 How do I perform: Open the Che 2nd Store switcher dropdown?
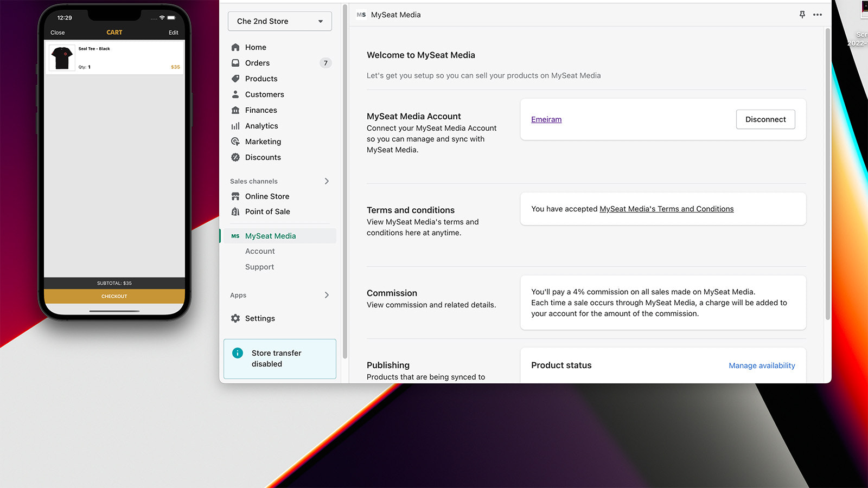pos(280,21)
